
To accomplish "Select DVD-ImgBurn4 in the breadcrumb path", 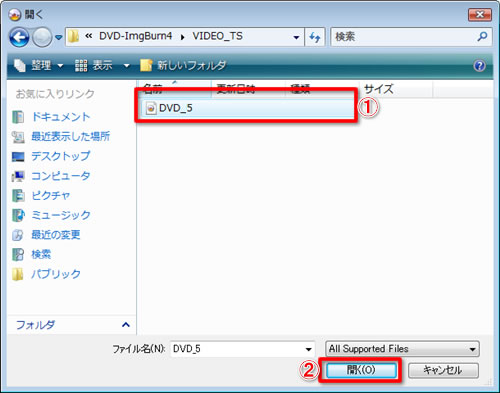I will 135,36.
